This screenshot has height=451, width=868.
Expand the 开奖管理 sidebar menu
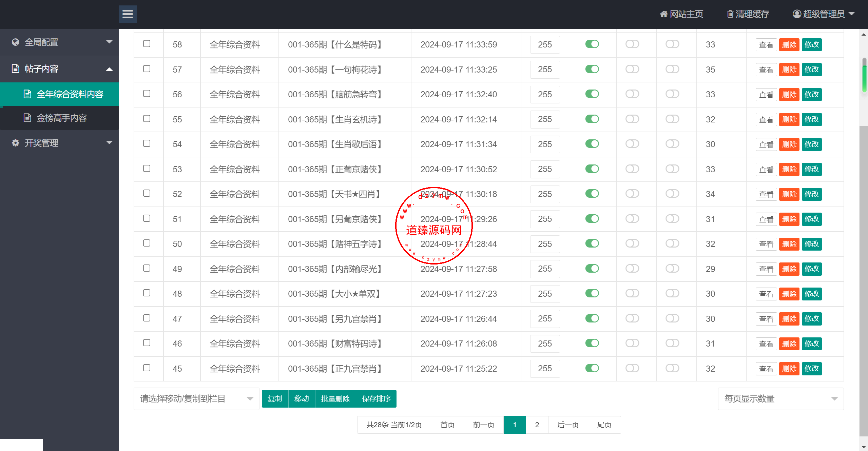point(59,143)
